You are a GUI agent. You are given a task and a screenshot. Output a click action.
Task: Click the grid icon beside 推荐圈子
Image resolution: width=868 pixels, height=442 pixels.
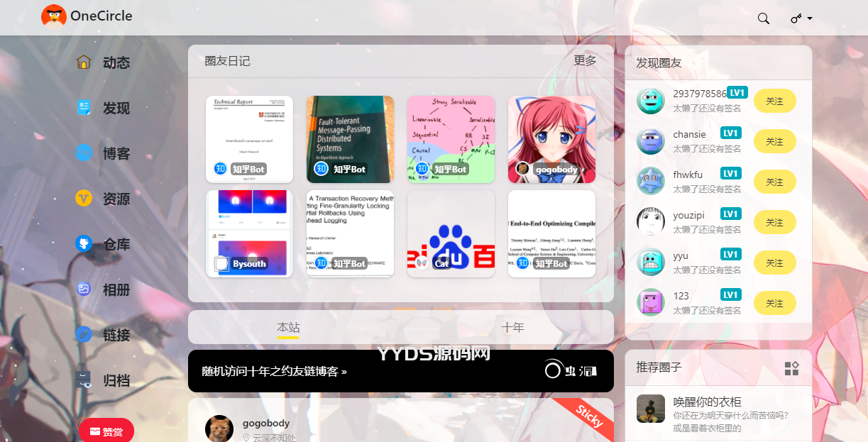[x=791, y=368]
